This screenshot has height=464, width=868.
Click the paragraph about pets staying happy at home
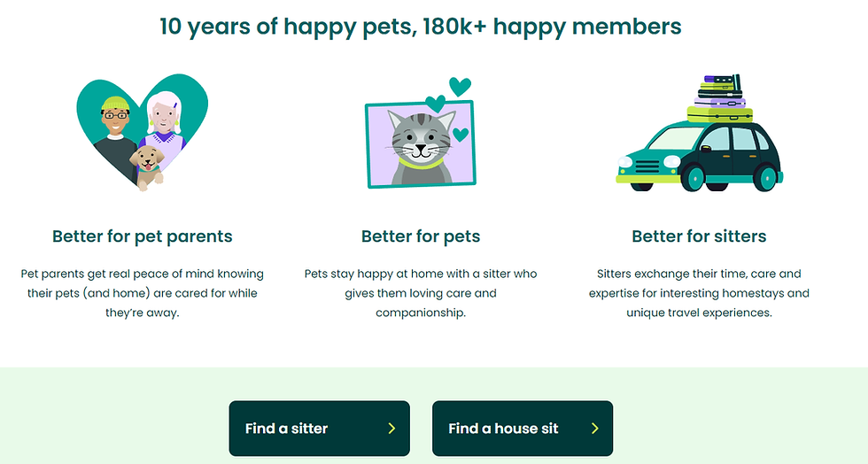pyautogui.click(x=421, y=293)
